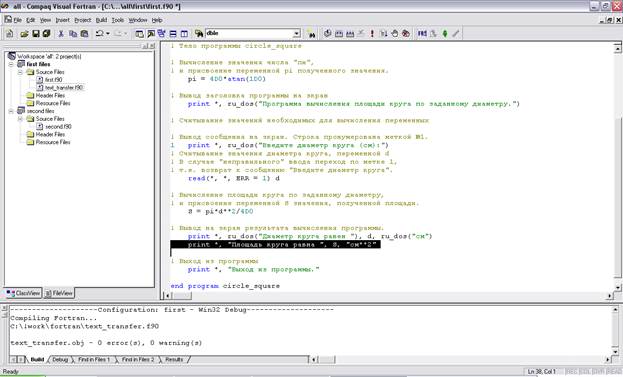The width and height of the screenshot is (623, 377).
Task: Paste from the clipboard using the toolbar icon
Action: pyautogui.click(x=84, y=34)
